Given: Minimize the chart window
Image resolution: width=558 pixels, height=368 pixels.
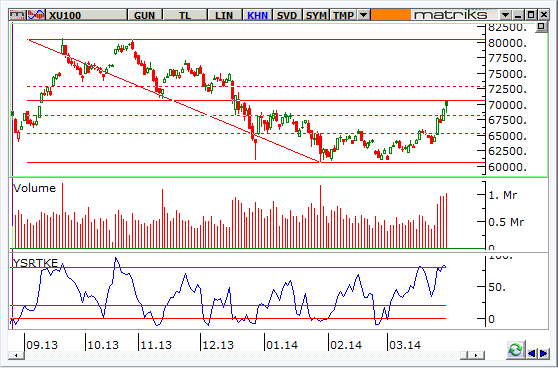Looking at the screenshot, I should [518, 15].
